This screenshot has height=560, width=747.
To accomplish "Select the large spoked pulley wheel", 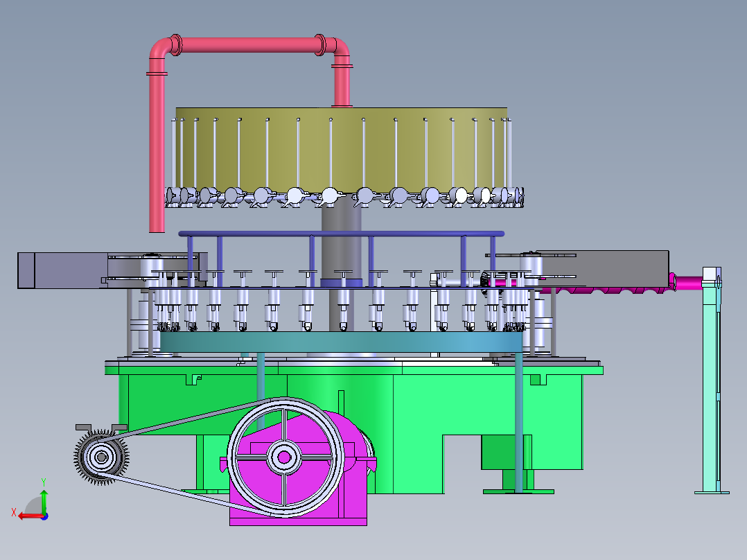I will pos(285,457).
